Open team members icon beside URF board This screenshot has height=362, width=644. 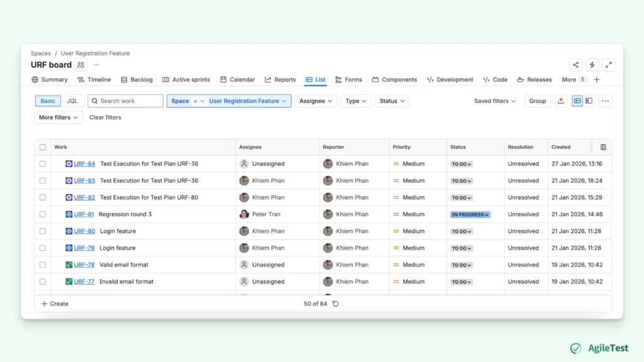81,65
